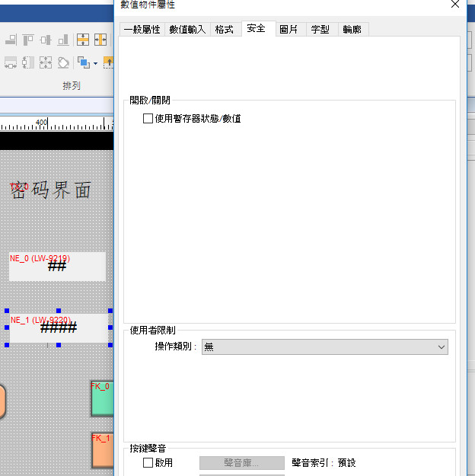Click the make same height icon
Image resolution: width=475 pixels, height=476 pixels.
coord(28,62)
